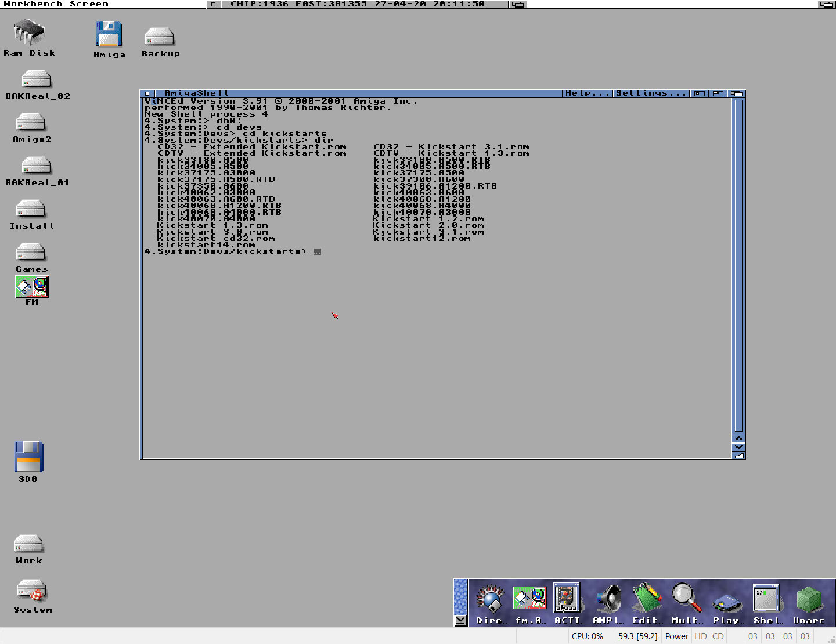Click the dock's down arrow toggle
Viewport: 836px width, 644px height.
click(460, 620)
